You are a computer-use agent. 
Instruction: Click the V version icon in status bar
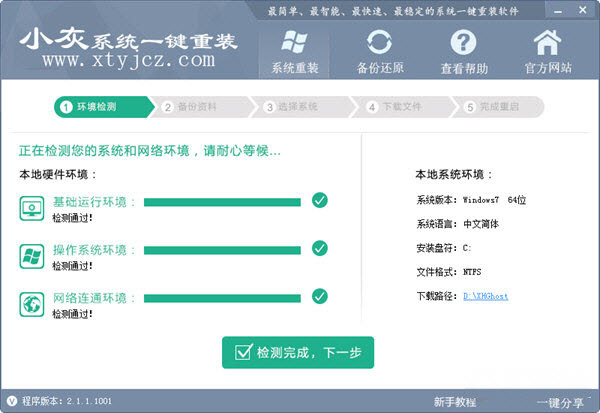[12, 401]
